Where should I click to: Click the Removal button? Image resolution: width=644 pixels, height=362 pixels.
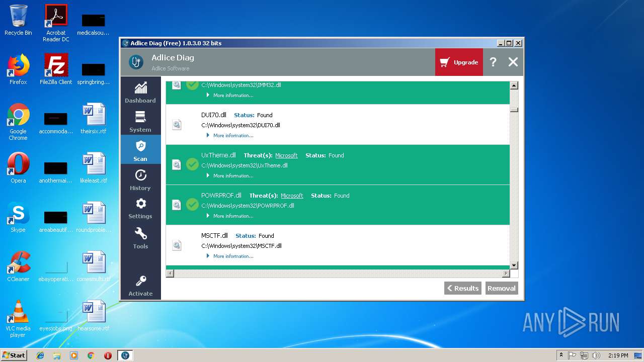(502, 288)
